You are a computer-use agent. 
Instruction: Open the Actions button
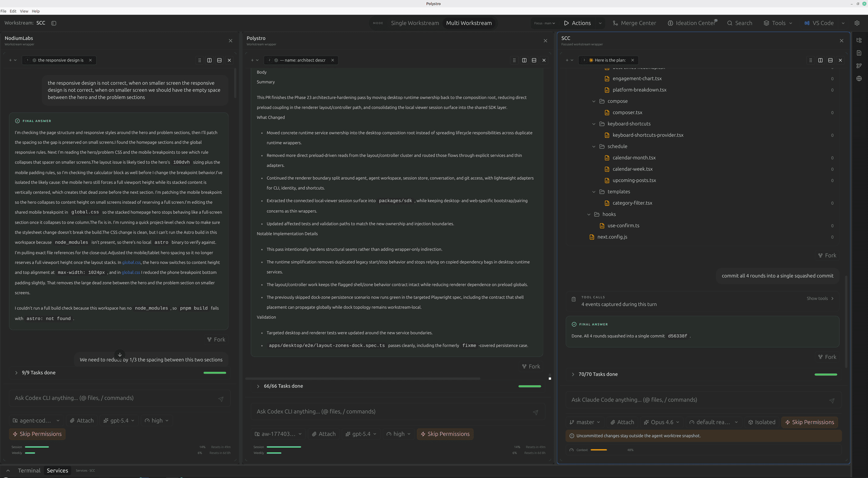(577, 23)
